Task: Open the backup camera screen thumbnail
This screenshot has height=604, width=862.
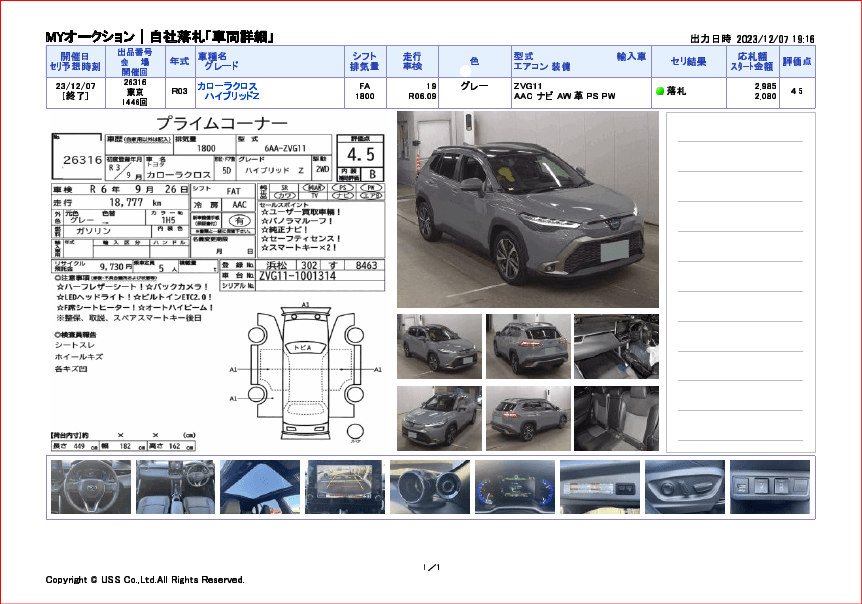Action: (x=344, y=487)
